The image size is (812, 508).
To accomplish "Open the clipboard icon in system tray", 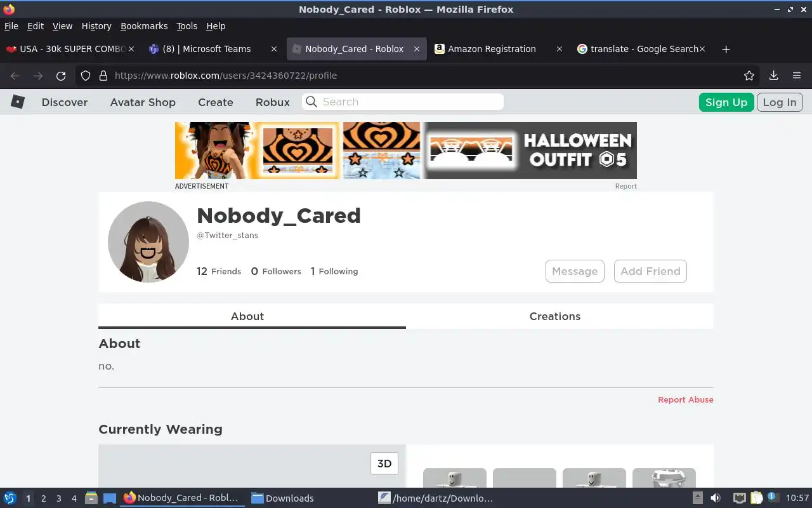I will pos(756,498).
